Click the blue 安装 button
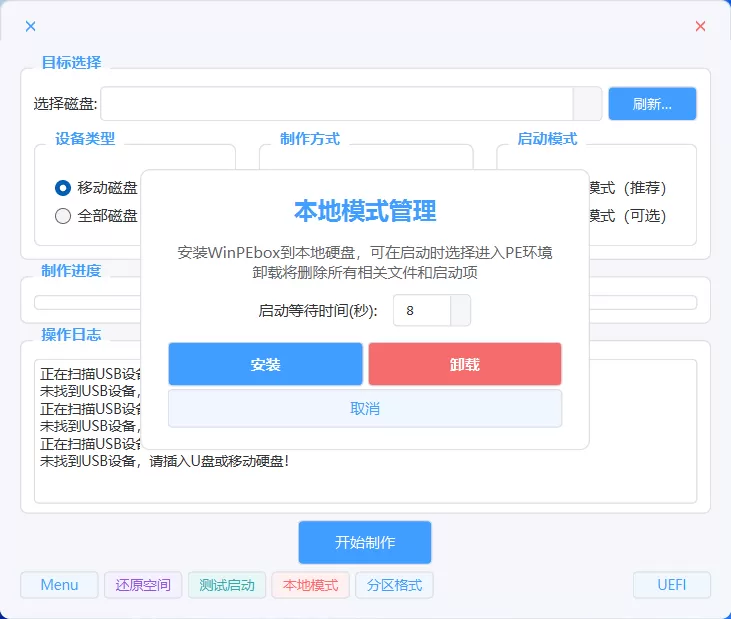This screenshot has height=619, width=731. click(265, 364)
